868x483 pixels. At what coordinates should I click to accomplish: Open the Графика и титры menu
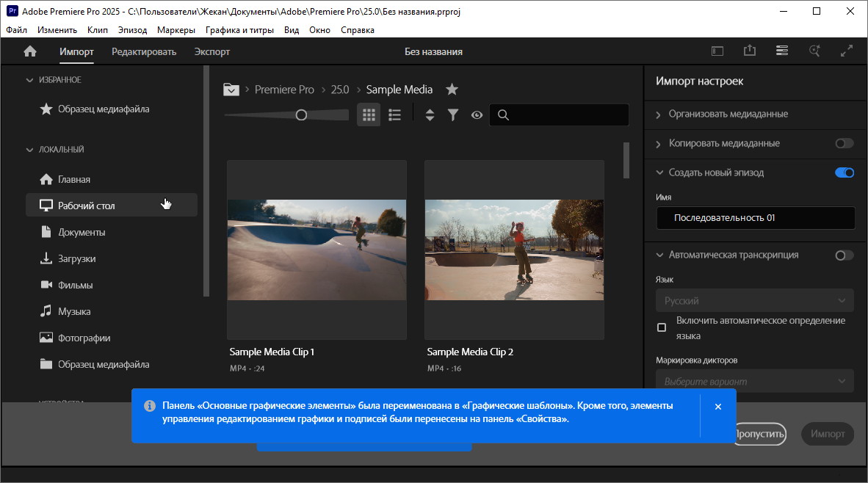tap(239, 30)
